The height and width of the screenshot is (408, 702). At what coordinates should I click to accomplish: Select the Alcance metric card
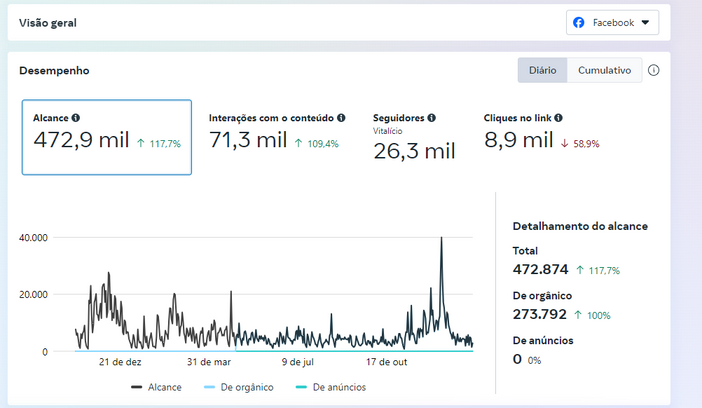[107, 137]
